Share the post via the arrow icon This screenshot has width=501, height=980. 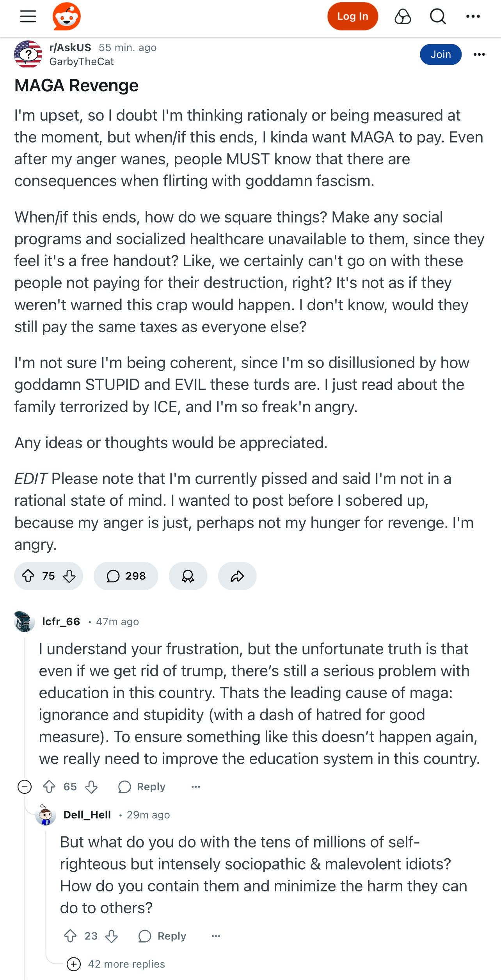(x=237, y=576)
